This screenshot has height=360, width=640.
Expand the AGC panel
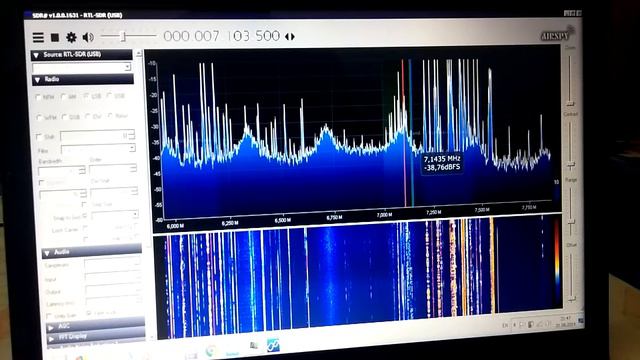coord(96,326)
